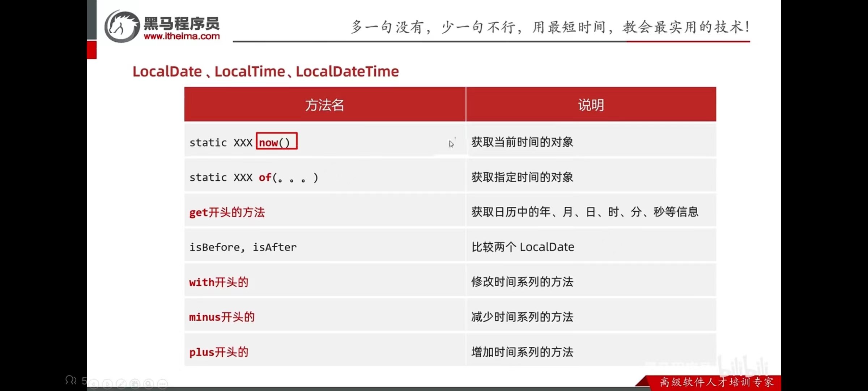Click the 方法名 column header
Image resolution: width=868 pixels, height=391 pixels.
[324, 105]
